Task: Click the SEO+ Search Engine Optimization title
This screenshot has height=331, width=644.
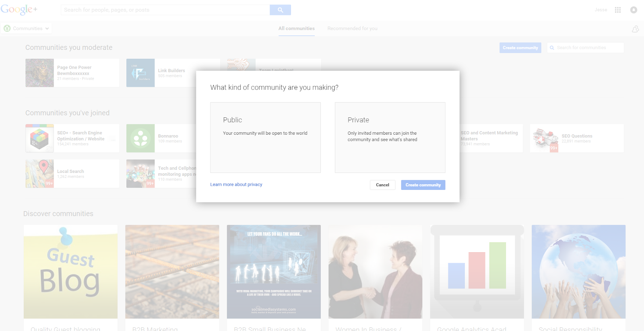Action: 81,136
